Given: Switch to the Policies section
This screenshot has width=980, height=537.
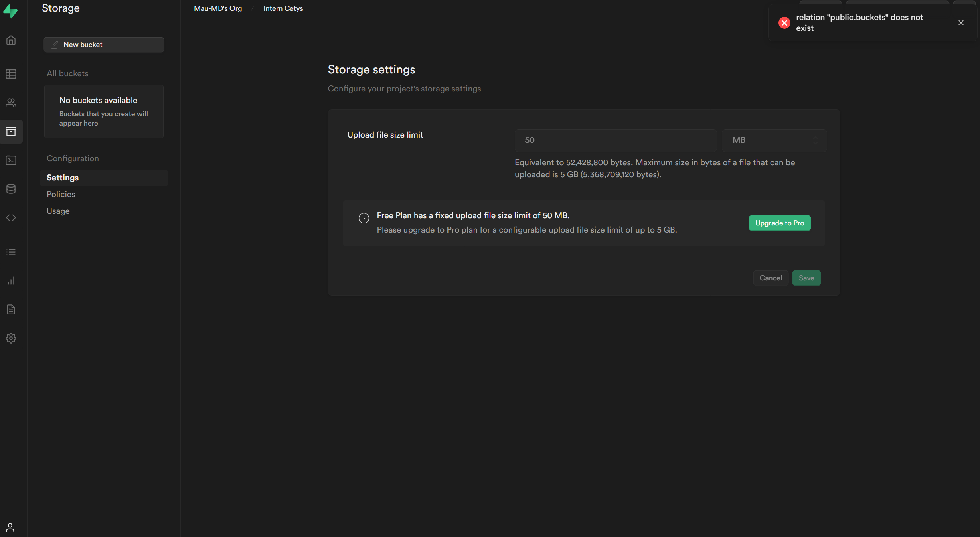Looking at the screenshot, I should 61,194.
